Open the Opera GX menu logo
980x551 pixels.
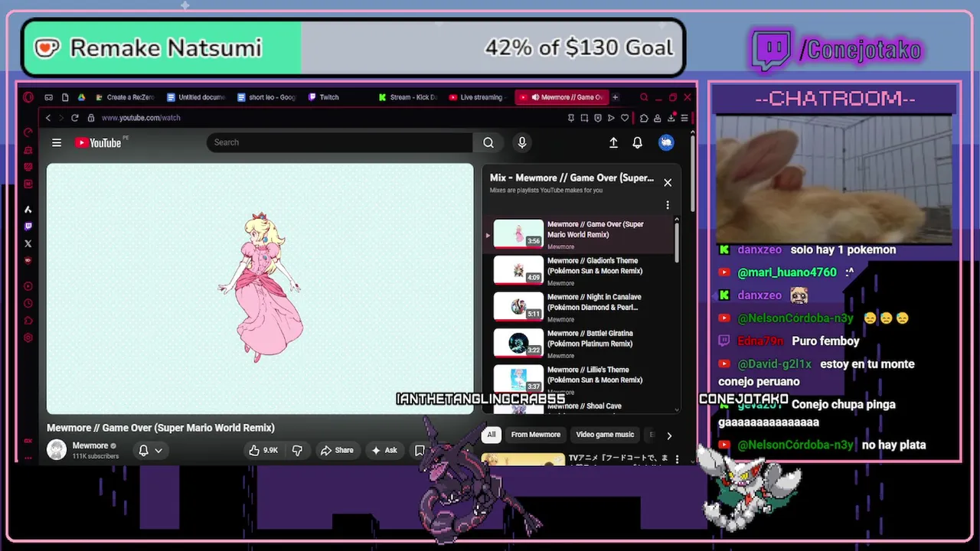pos(28,97)
